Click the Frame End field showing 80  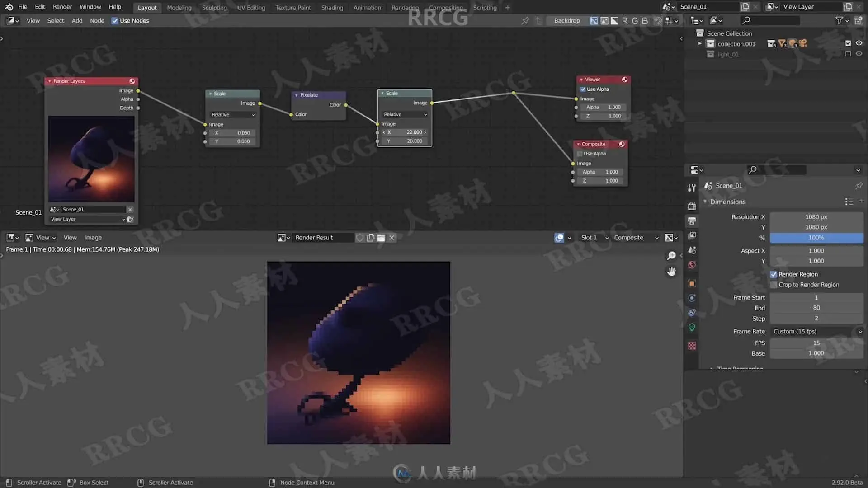pyautogui.click(x=816, y=308)
